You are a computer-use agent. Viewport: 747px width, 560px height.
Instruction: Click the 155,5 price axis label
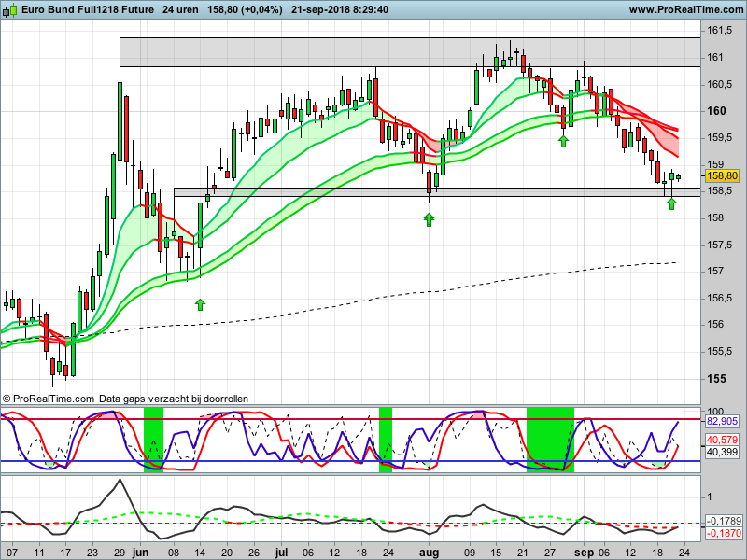pyautogui.click(x=719, y=352)
